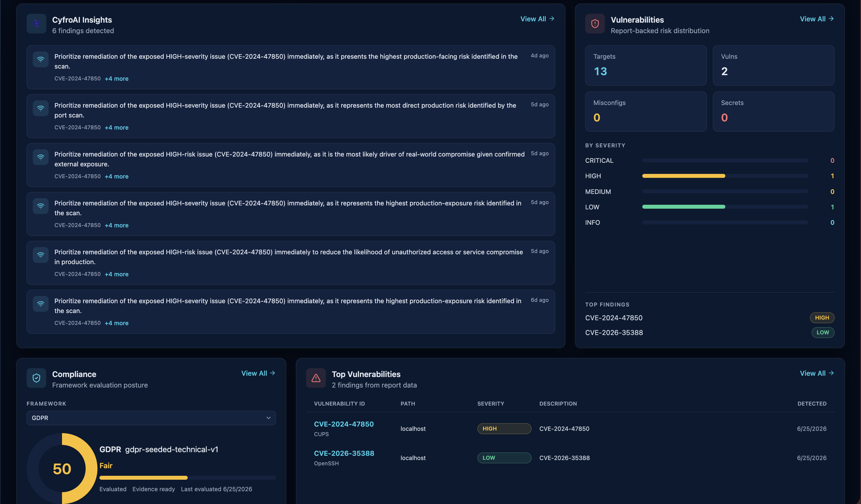The image size is (861, 504).
Task: Click the Evidence ready status text
Action: [154, 489]
